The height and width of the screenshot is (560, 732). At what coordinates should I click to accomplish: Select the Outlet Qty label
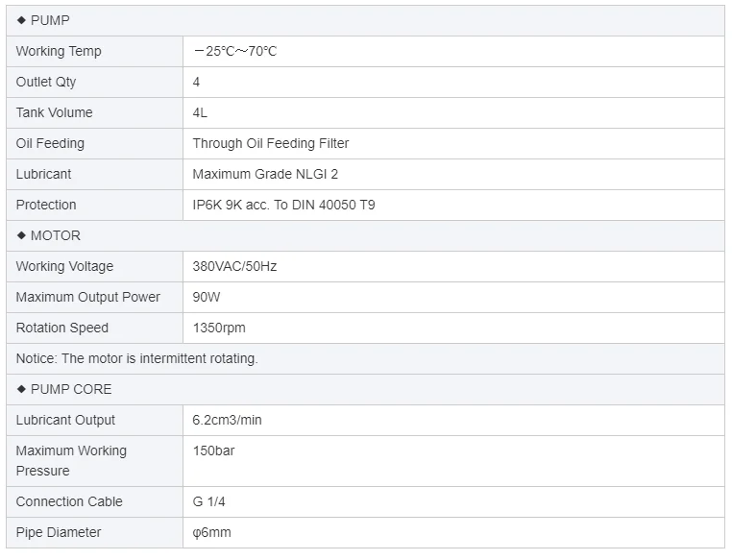coord(46,82)
